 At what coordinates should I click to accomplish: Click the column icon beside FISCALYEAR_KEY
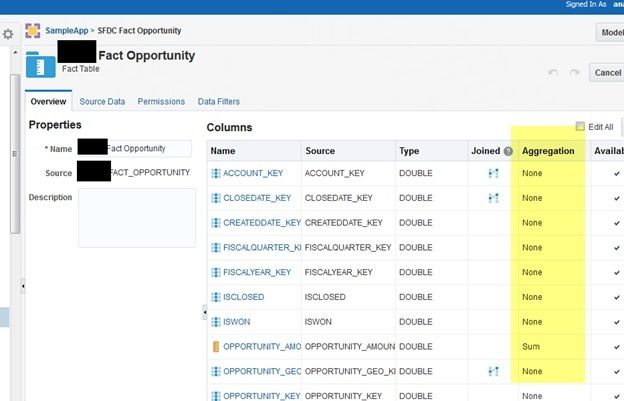click(216, 272)
